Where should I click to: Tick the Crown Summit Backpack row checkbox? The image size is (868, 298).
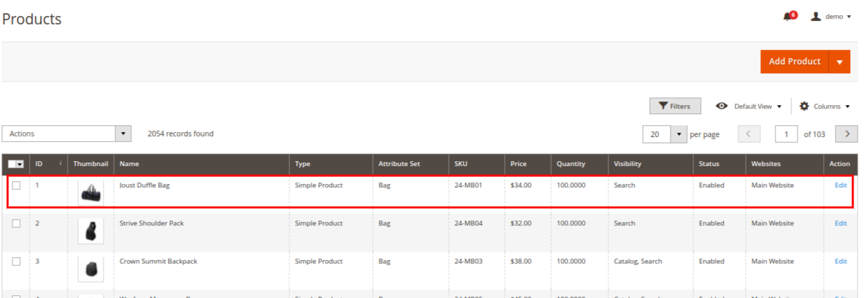tap(16, 261)
